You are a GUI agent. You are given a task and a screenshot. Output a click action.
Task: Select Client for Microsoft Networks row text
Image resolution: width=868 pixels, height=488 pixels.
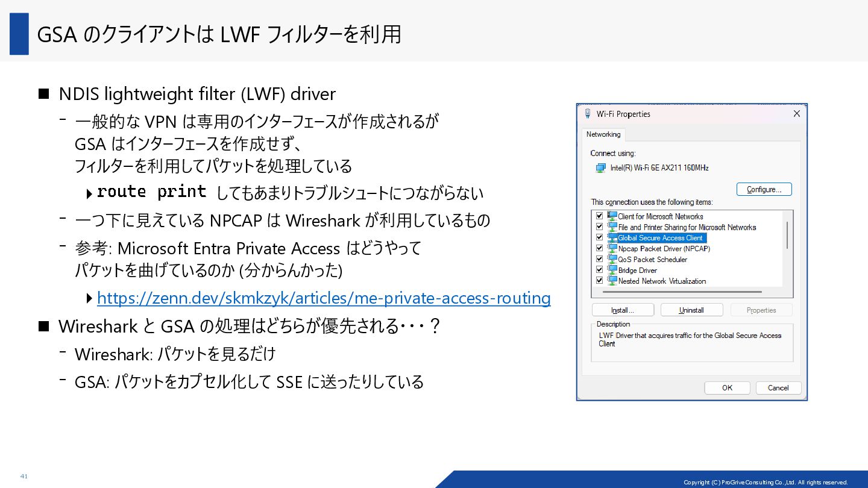[x=661, y=216]
